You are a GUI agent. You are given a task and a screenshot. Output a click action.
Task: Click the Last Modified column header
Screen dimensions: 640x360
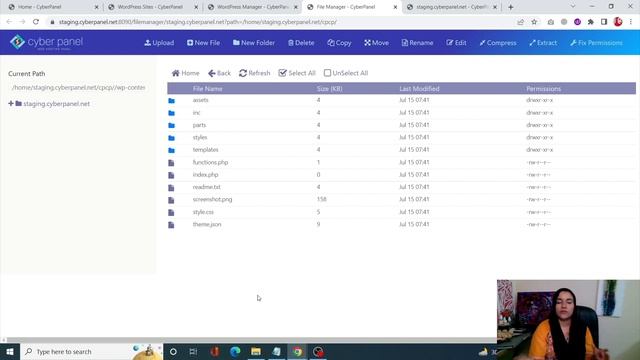pos(419,89)
